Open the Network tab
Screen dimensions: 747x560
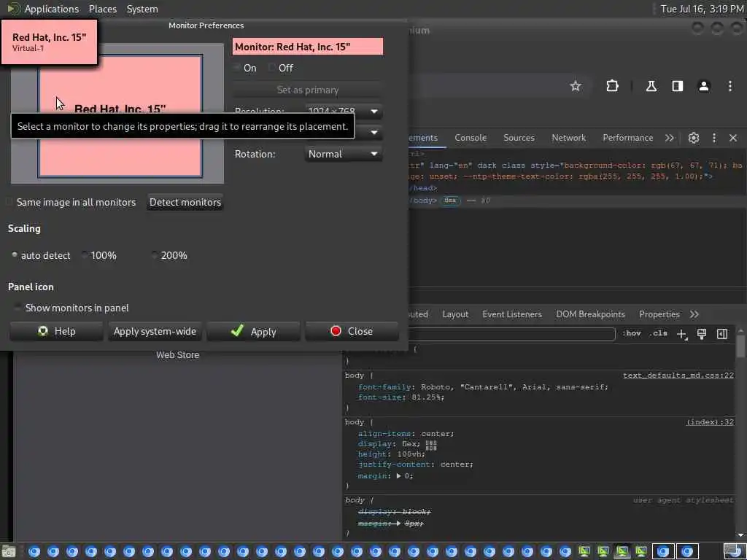click(568, 138)
